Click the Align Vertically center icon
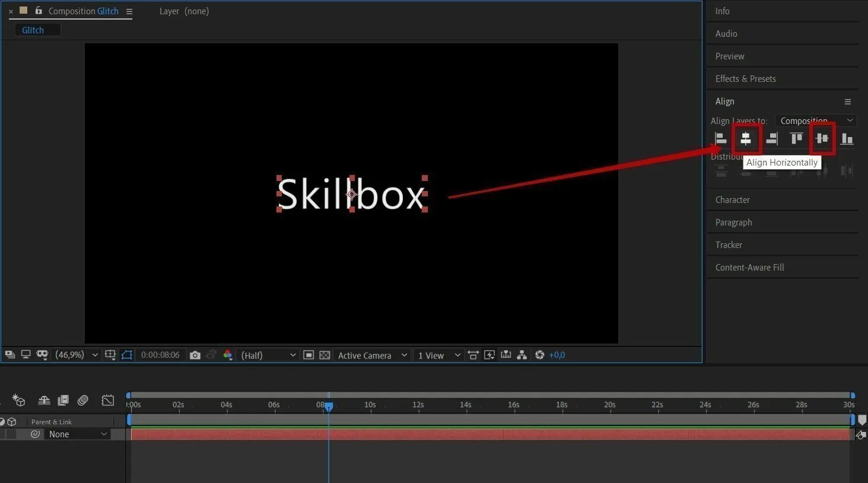Image resolution: width=868 pixels, height=483 pixels. point(822,139)
